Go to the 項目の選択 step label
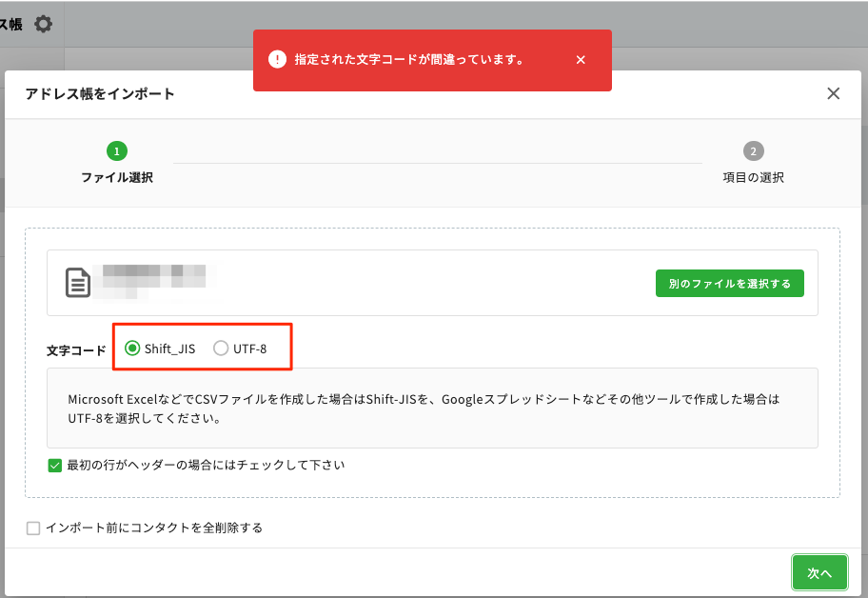 coord(753,178)
